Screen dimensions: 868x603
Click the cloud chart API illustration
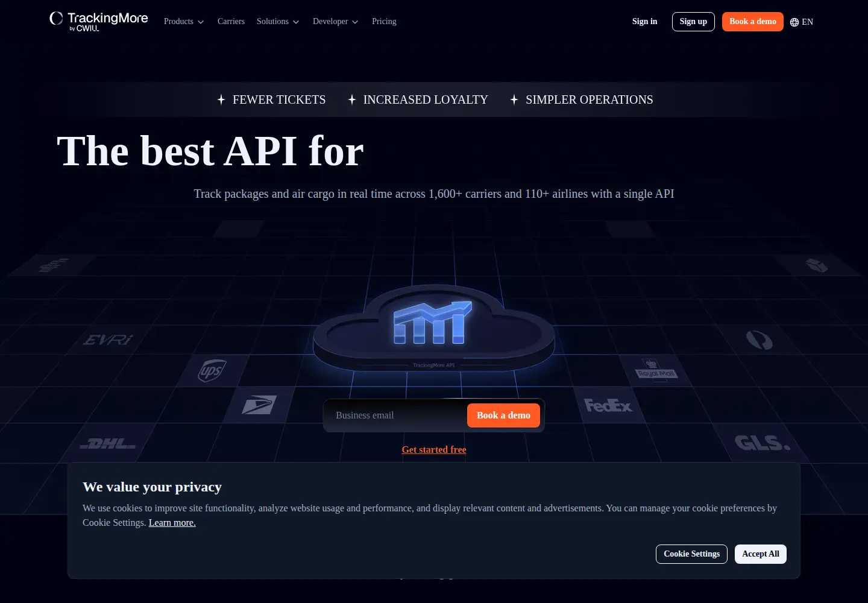(x=433, y=329)
